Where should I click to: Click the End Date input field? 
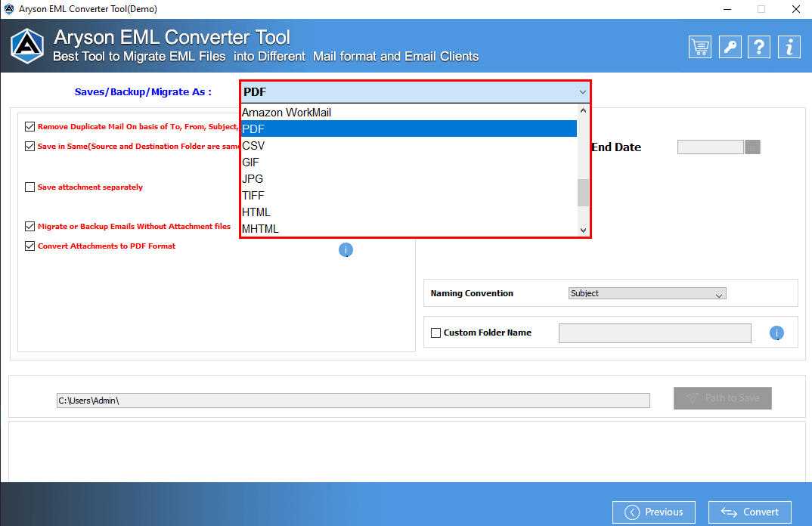(711, 147)
